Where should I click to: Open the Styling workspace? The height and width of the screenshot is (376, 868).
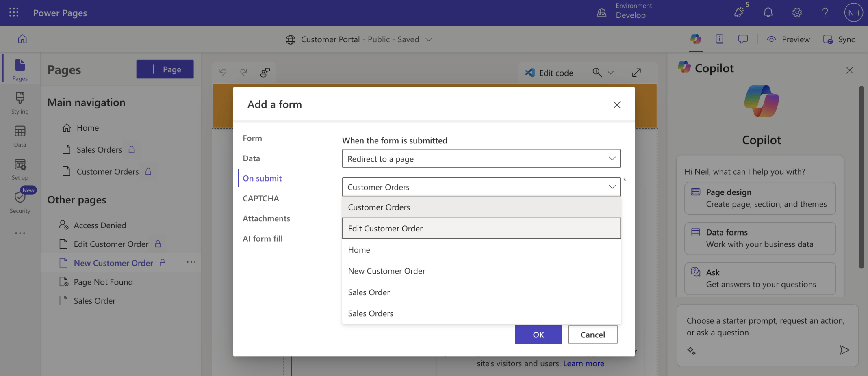20,103
